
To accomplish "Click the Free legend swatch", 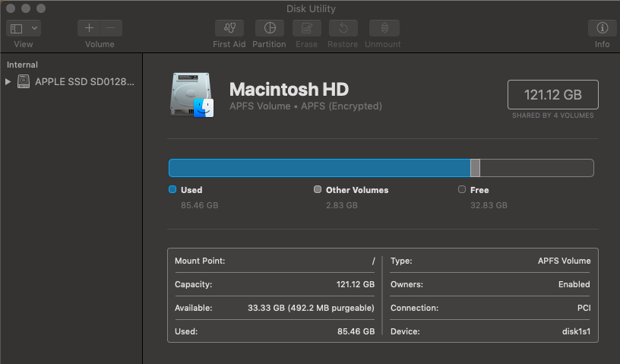I will (462, 189).
